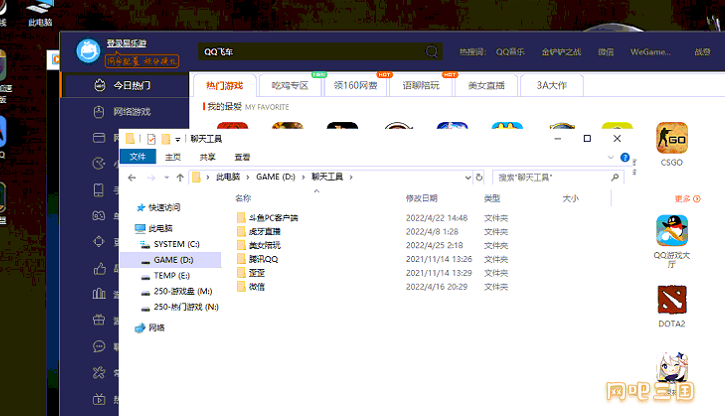Switch to 美女直播 tab
Image resolution: width=725 pixels, height=416 pixels.
tap(486, 85)
